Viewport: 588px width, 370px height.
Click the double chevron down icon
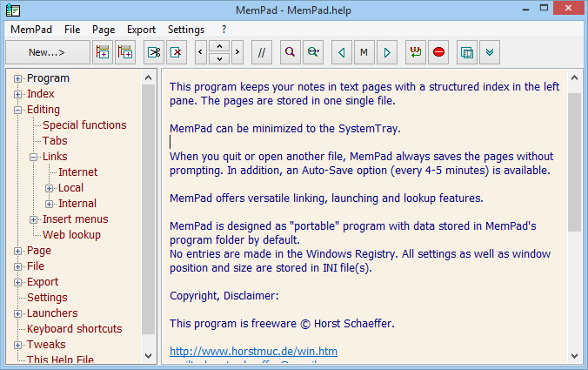point(491,52)
